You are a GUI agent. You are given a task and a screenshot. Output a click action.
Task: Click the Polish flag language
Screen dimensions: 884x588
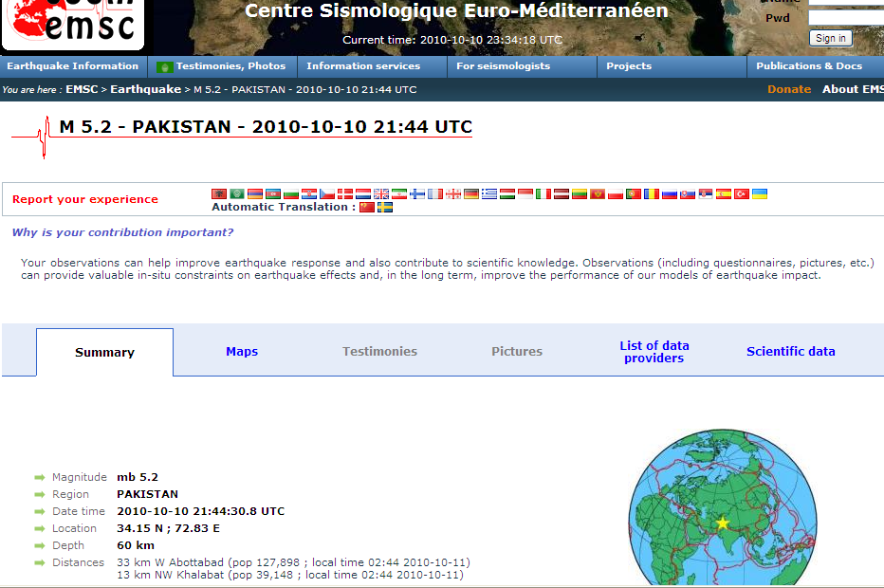[x=617, y=193]
